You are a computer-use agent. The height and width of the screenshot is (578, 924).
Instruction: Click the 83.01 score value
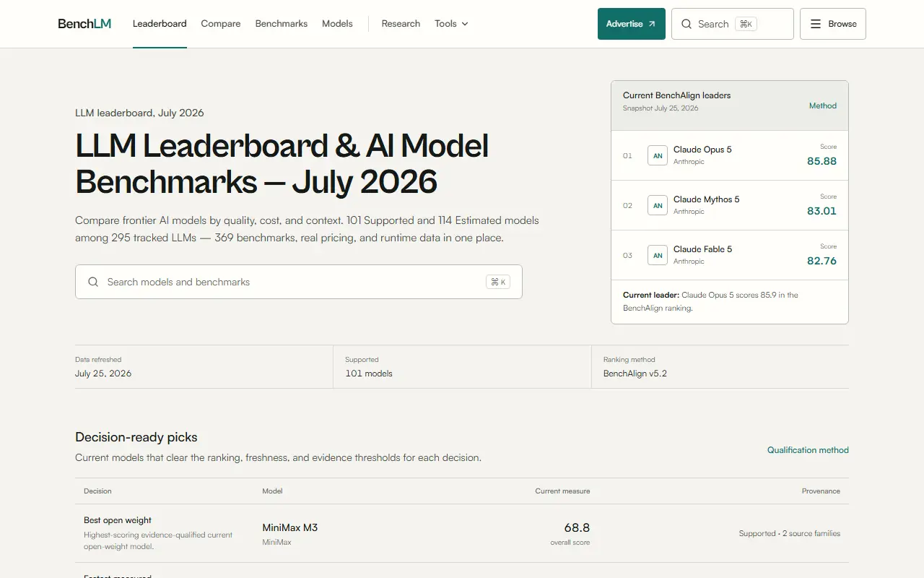tap(821, 211)
